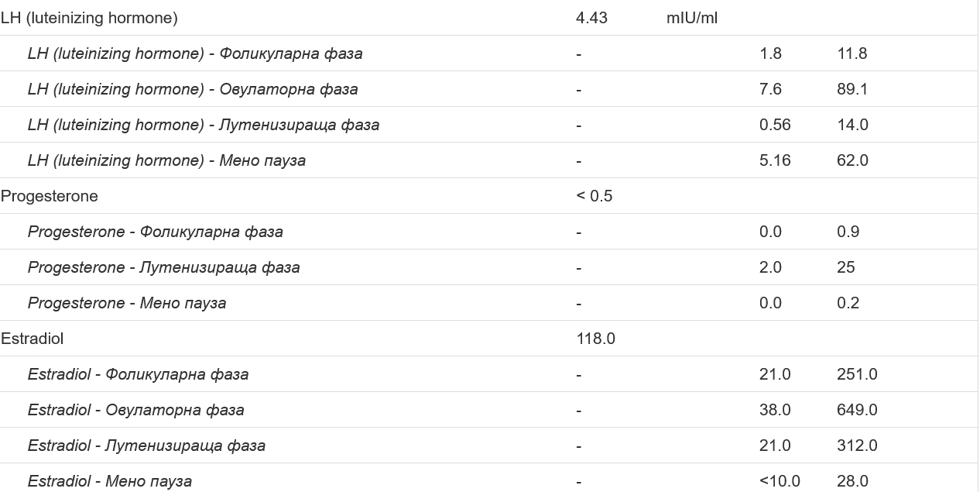The height and width of the screenshot is (492, 980).
Task: Select the <10.0 lower limit value
Action: (780, 481)
